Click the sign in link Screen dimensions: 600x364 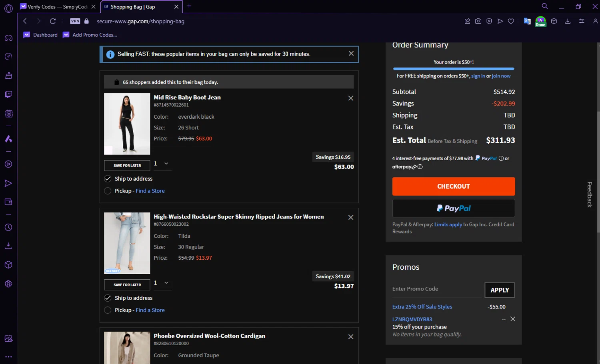click(x=478, y=76)
